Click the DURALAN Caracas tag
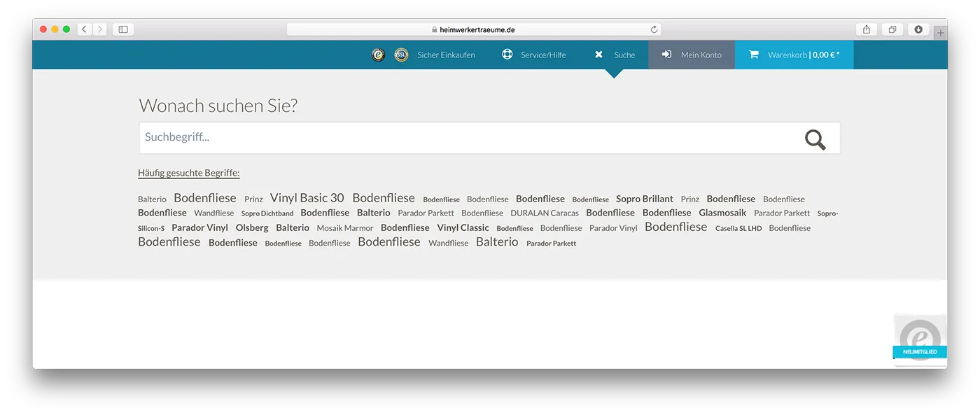Screen dimensions: 980x415 (x=545, y=213)
